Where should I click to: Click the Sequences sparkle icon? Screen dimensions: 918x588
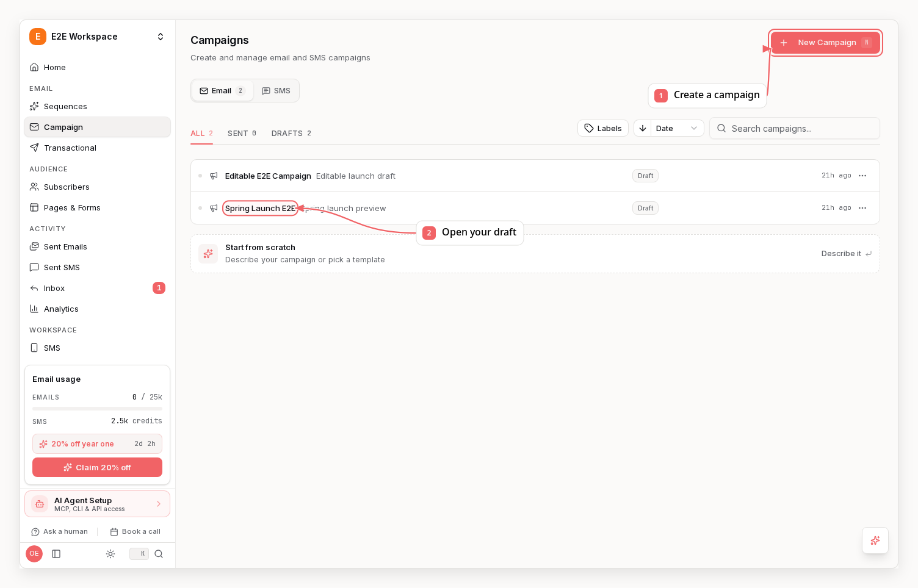(34, 106)
